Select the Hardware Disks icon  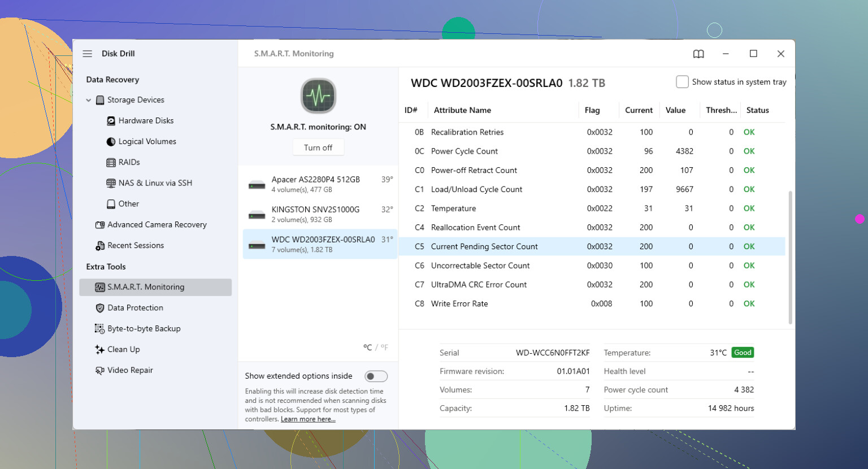tap(111, 121)
